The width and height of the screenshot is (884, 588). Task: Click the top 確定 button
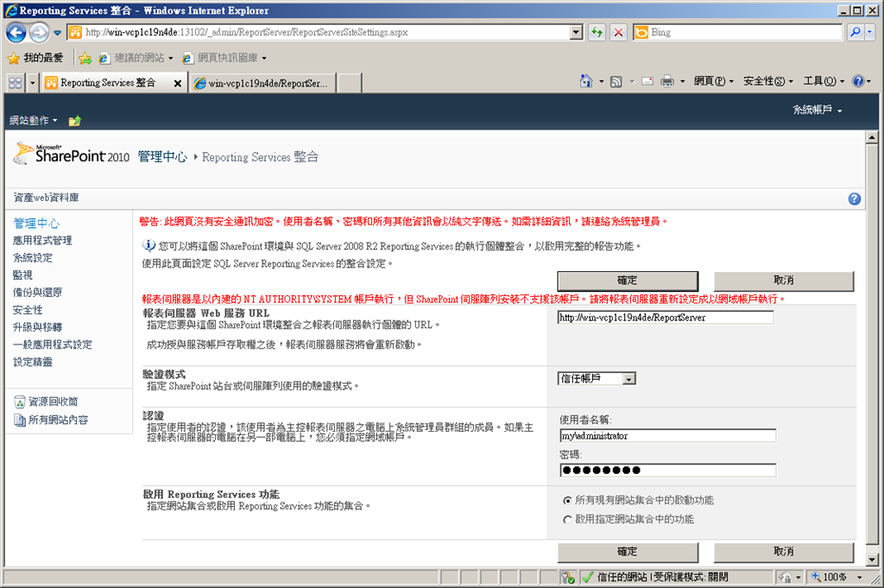pyautogui.click(x=628, y=281)
